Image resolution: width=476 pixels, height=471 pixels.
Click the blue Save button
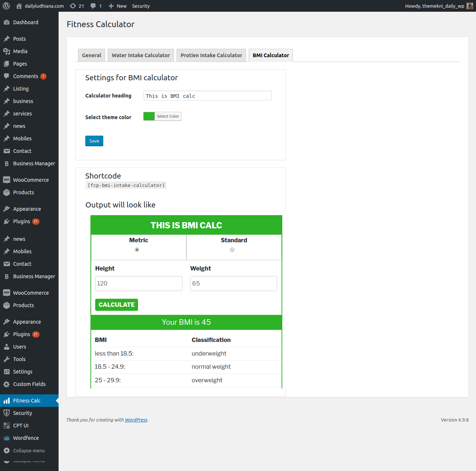pos(94,141)
